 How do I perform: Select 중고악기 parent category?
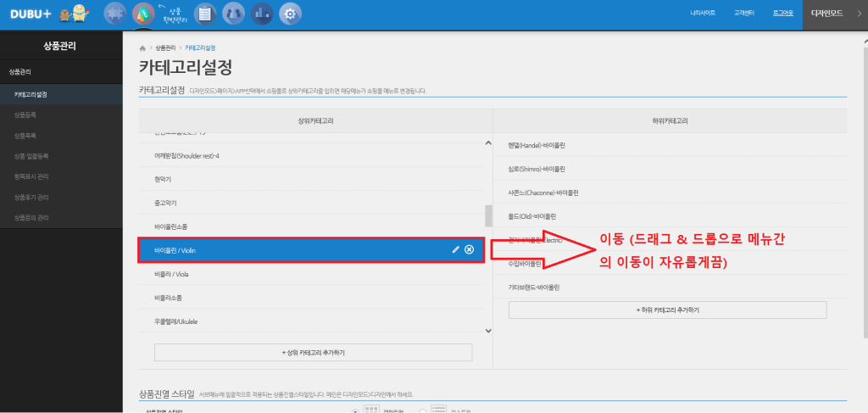312,204
